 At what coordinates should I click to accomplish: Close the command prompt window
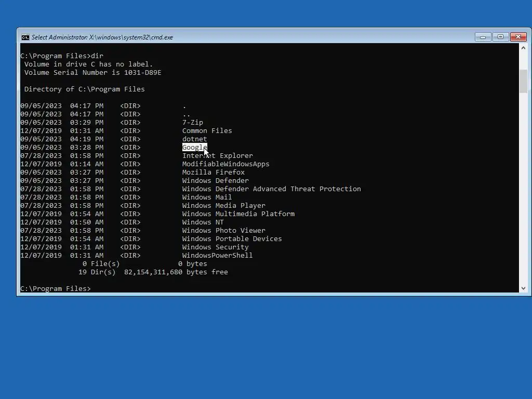coord(518,37)
